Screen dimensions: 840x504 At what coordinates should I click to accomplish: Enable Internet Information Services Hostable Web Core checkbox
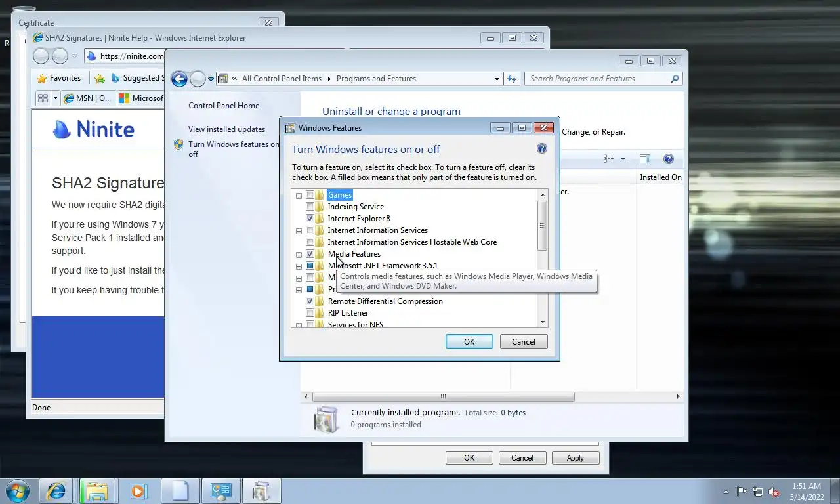pos(310,242)
